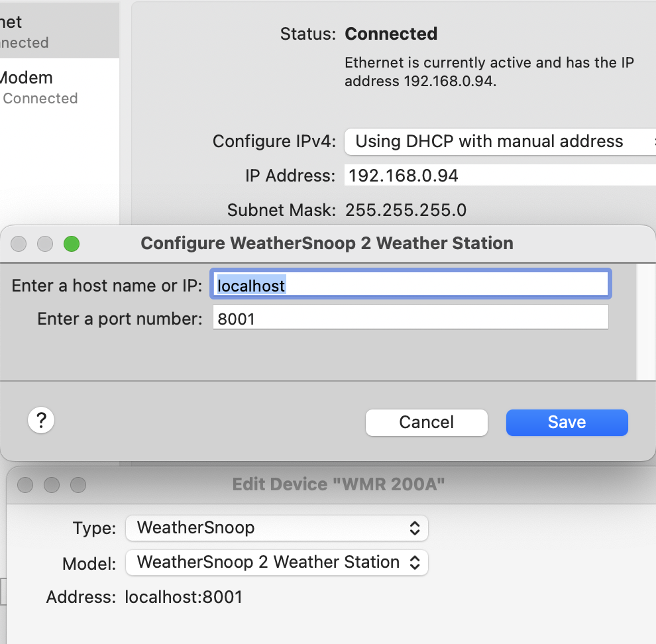Image resolution: width=656 pixels, height=644 pixels.
Task: Click Save in Configure WeatherSnoop dialog
Action: [x=567, y=422]
